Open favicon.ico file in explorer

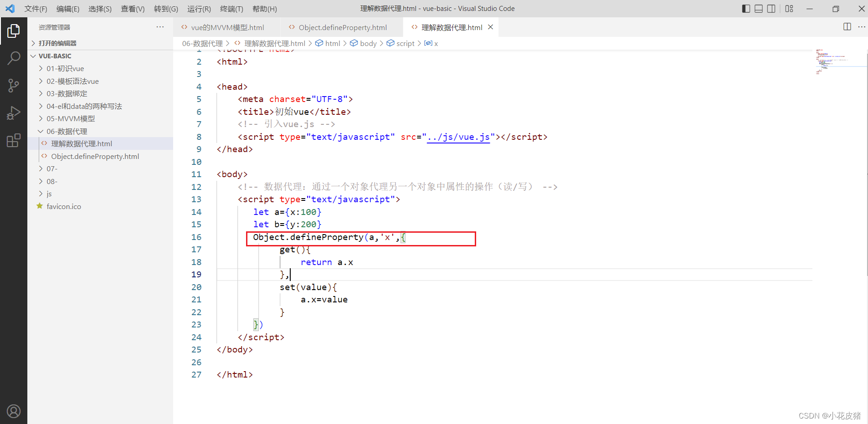click(100, 206)
